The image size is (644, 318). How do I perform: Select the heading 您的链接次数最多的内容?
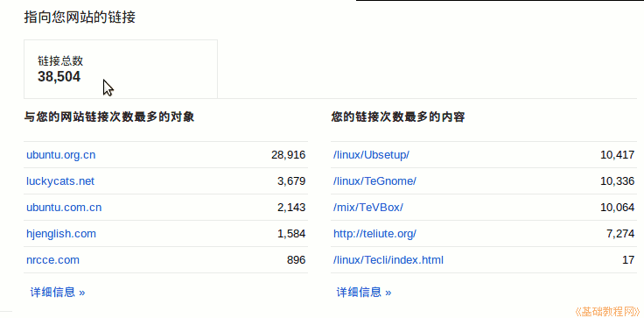[398, 117]
